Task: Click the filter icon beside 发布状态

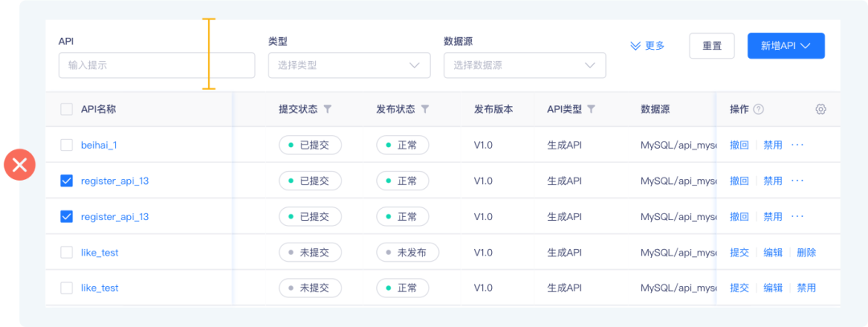Action: point(425,109)
